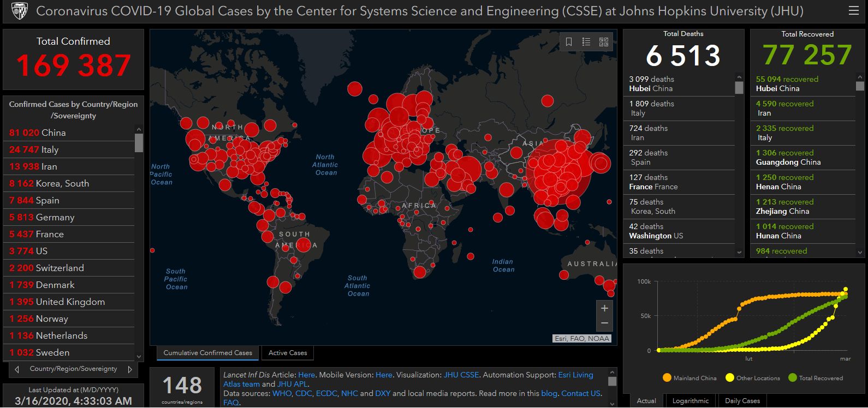Select '1 395 United Kingdom' row
The width and height of the screenshot is (868, 408).
(x=69, y=302)
